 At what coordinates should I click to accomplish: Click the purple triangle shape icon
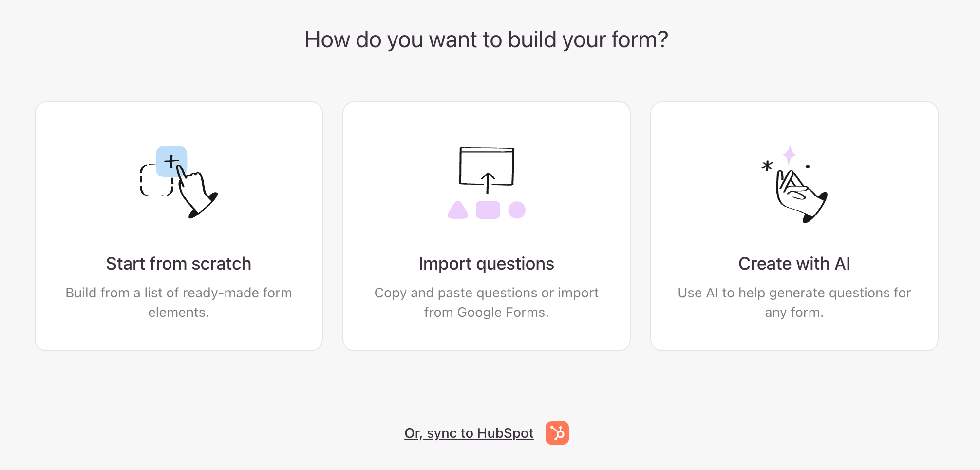(458, 210)
